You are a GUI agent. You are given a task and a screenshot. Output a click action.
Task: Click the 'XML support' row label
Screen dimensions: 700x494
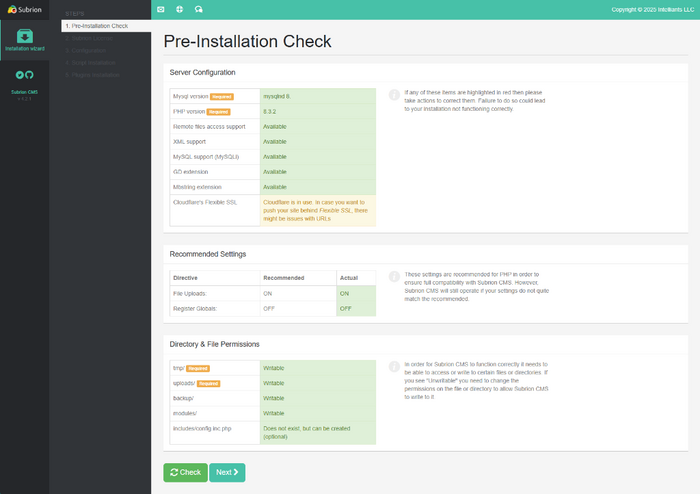click(x=189, y=142)
